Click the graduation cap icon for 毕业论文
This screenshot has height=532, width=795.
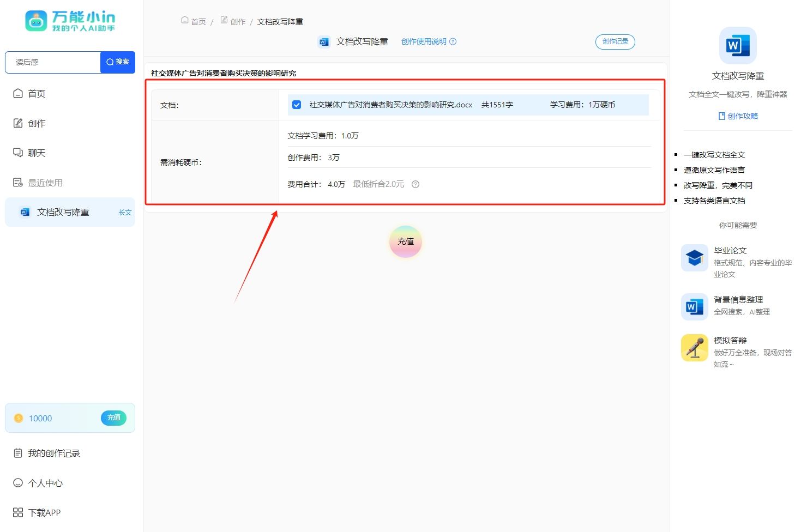click(x=695, y=258)
